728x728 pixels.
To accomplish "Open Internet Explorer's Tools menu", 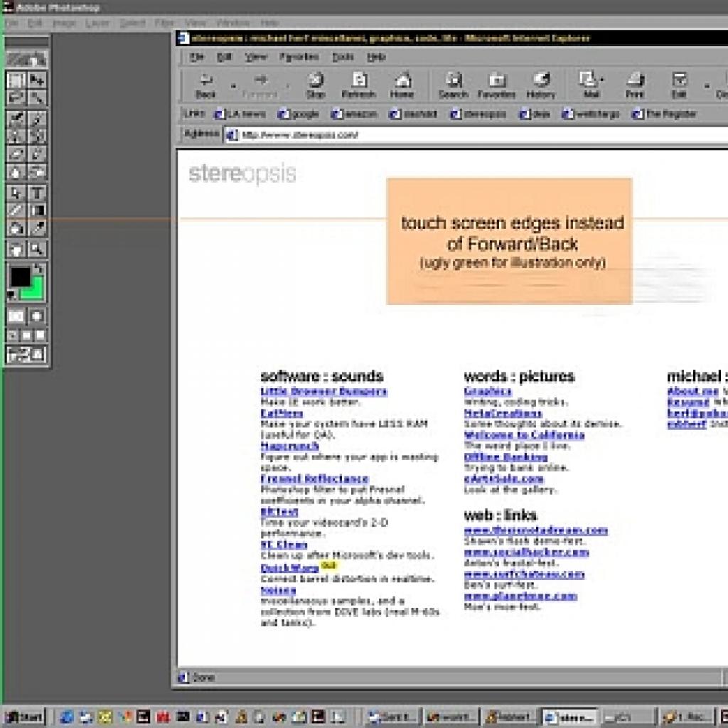I will (x=343, y=57).
